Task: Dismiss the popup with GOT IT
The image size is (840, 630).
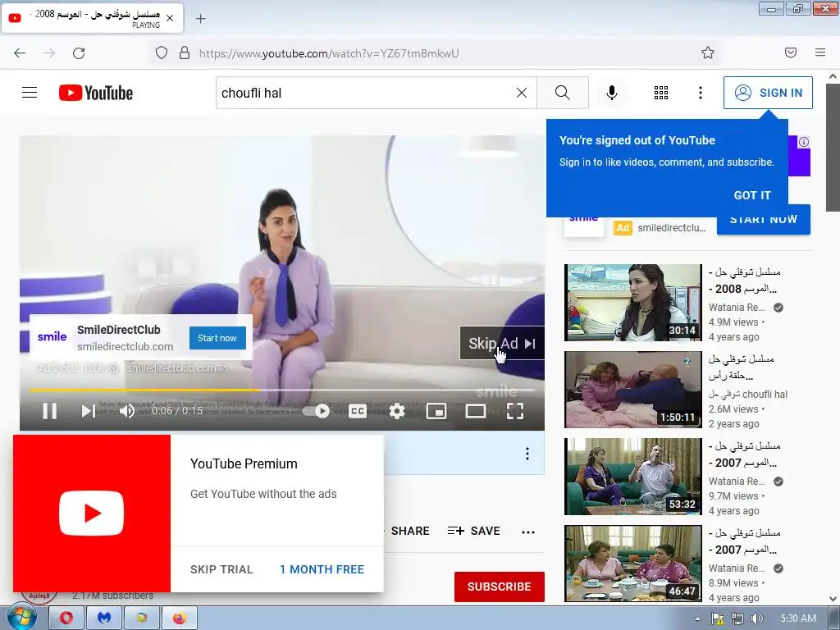Action: point(752,195)
